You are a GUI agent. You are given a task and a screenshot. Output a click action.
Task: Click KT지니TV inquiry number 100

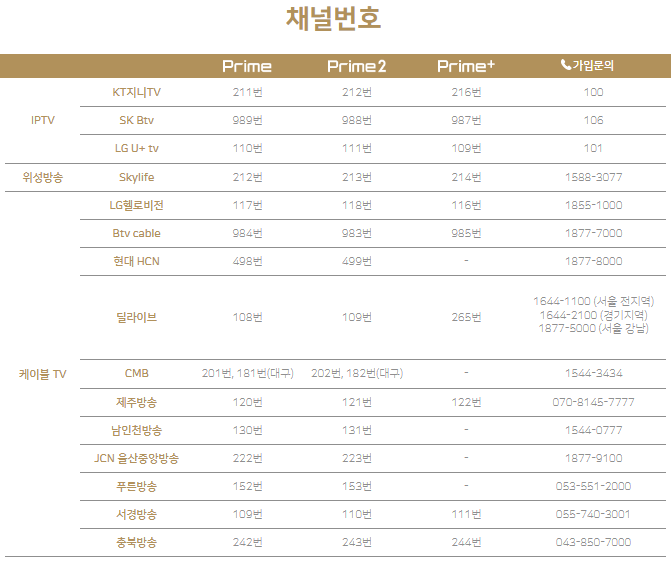point(594,92)
